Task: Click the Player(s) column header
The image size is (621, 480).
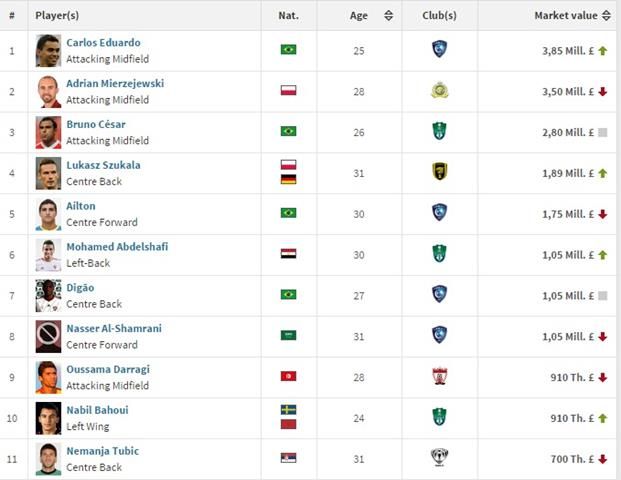Action: pos(57,16)
